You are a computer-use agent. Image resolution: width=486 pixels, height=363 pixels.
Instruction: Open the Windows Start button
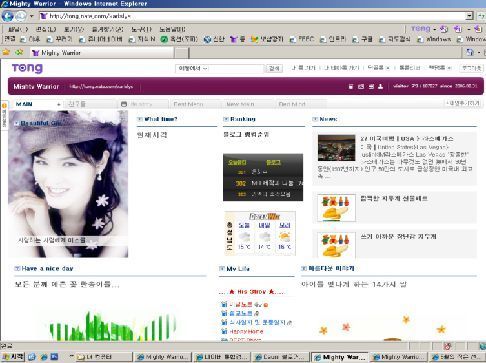tap(13, 357)
